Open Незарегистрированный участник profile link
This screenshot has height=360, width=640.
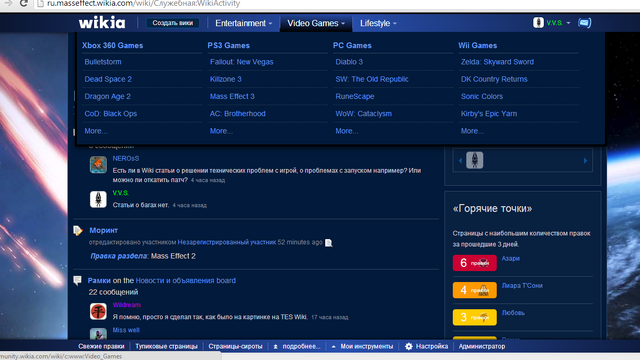pyautogui.click(x=227, y=242)
